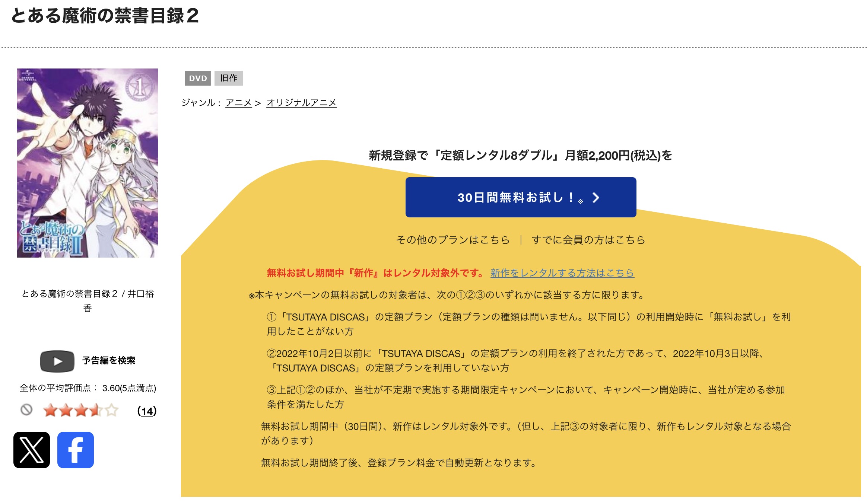This screenshot has height=504, width=867.
Task: Click the 30日間無料お試し button
Action: click(x=521, y=197)
